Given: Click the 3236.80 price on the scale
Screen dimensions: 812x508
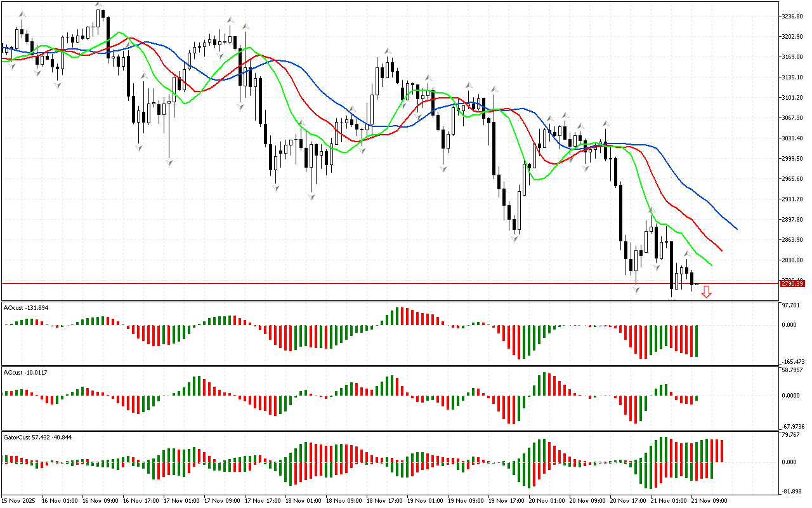Looking at the screenshot, I should pyautogui.click(x=792, y=16).
